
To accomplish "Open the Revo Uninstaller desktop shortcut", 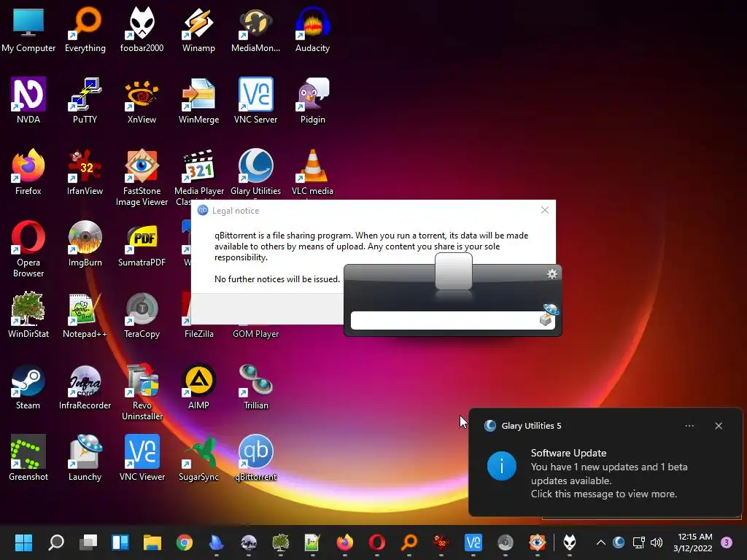I will (x=142, y=392).
